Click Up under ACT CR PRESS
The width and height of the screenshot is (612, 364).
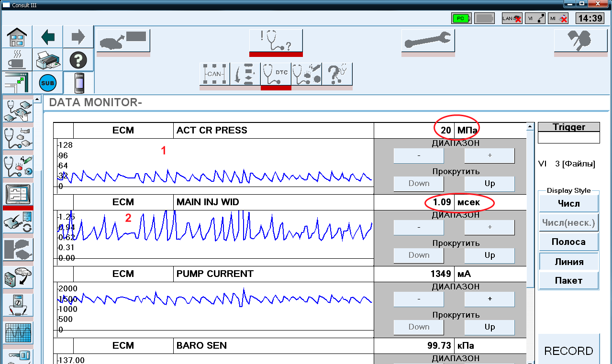(x=490, y=184)
